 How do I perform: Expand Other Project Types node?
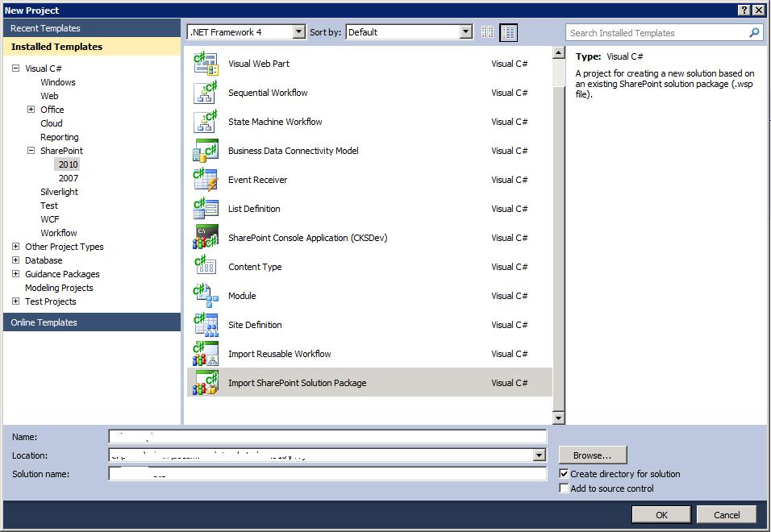pyautogui.click(x=16, y=246)
